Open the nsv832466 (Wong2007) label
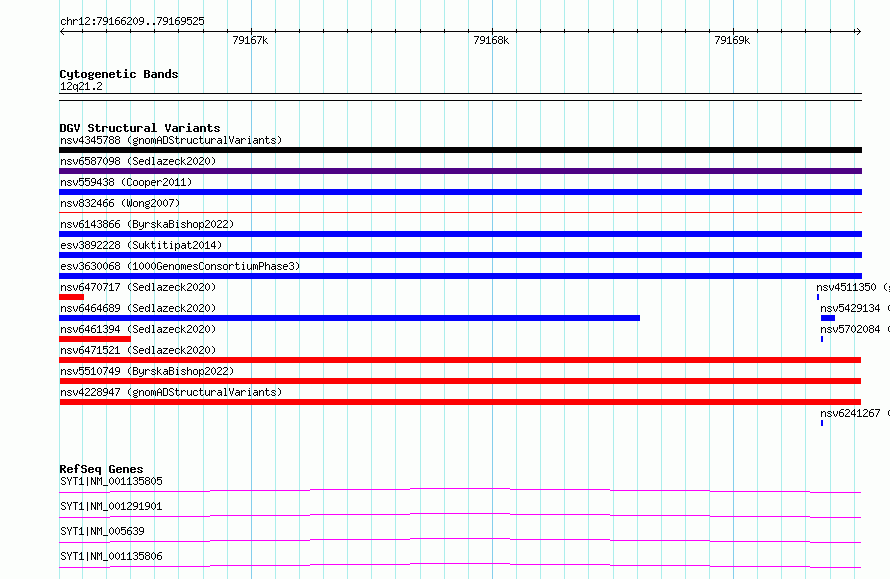Viewport: 890px width, 579px height. point(120,203)
